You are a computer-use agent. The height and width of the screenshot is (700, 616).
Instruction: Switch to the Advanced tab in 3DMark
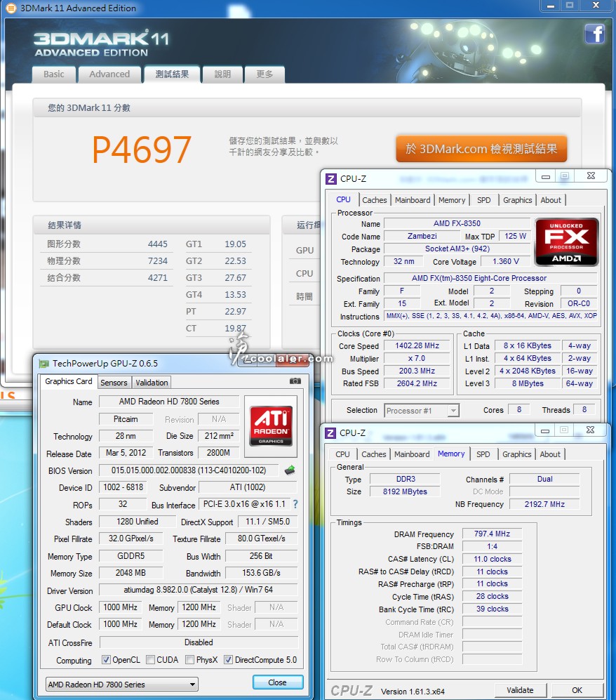pyautogui.click(x=109, y=74)
